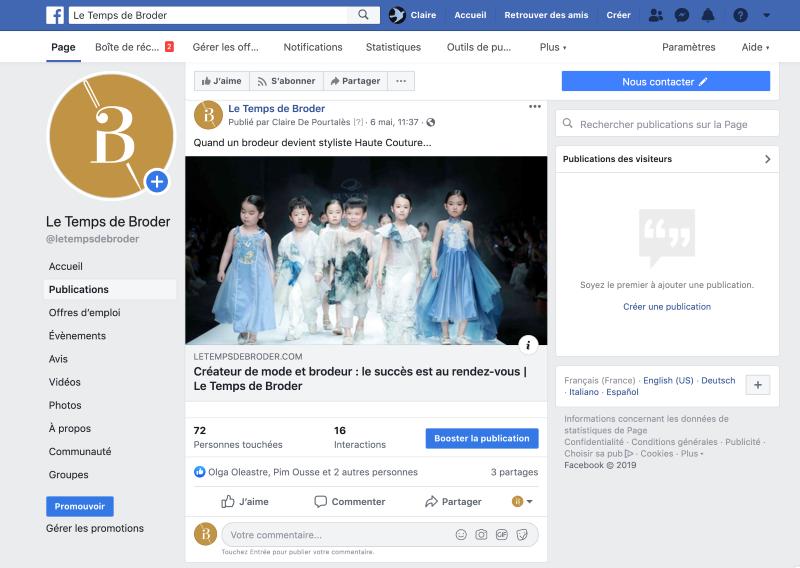Image resolution: width=800 pixels, height=568 pixels.
Task: Add a sticker to comment
Action: click(x=522, y=535)
